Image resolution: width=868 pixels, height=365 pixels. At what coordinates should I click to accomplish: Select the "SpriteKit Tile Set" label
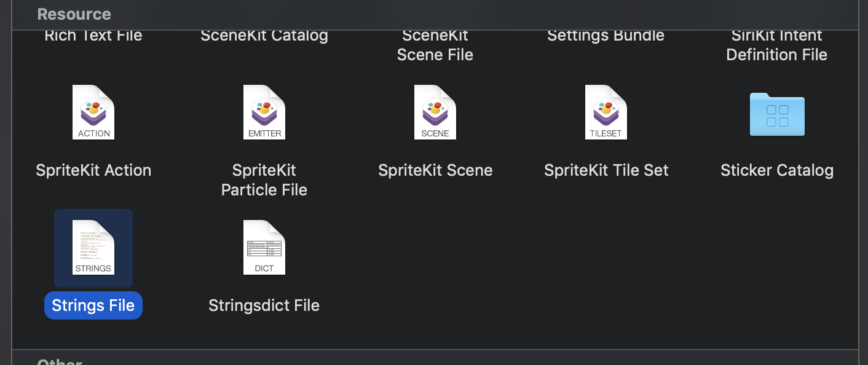point(606,170)
